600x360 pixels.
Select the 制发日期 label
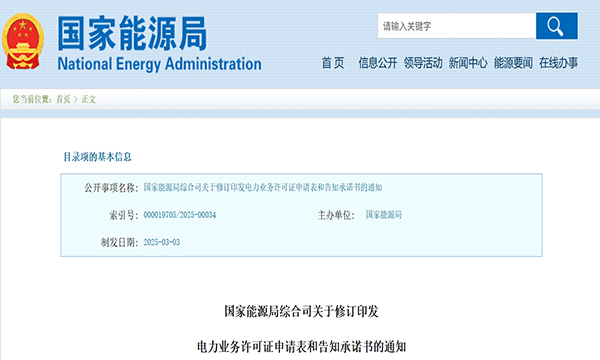click(119, 242)
